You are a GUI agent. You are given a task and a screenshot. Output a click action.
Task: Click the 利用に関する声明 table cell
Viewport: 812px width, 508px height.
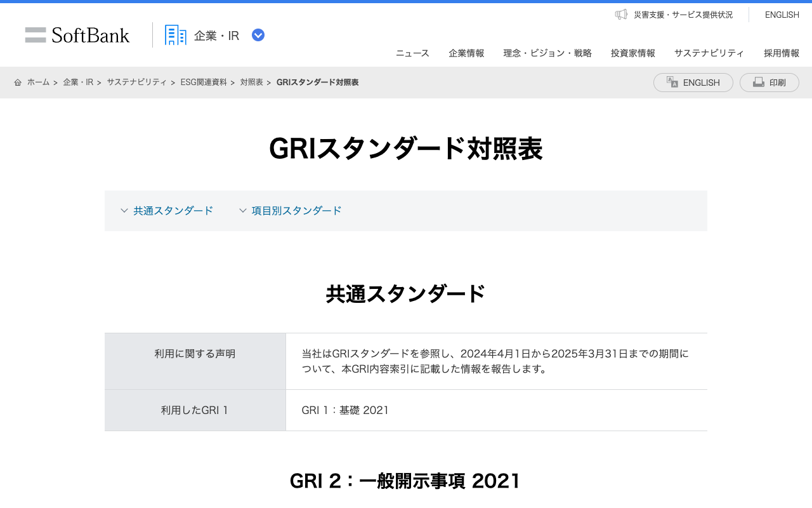coord(195,361)
